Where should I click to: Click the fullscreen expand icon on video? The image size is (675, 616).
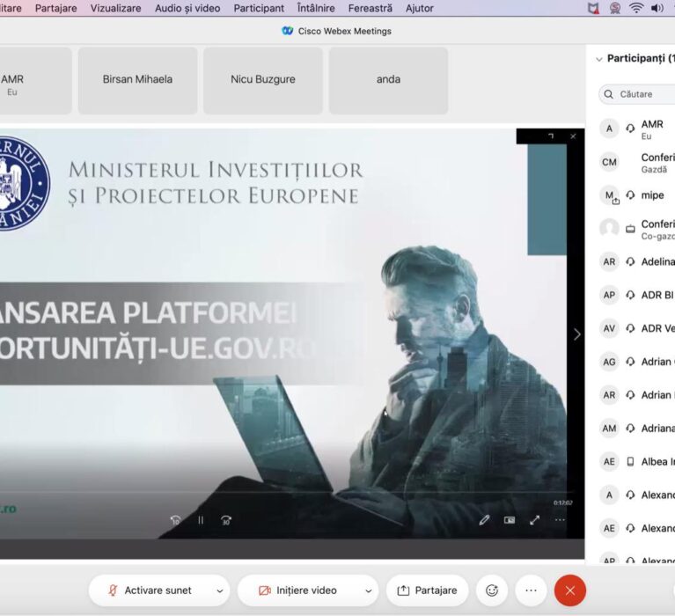tap(535, 520)
